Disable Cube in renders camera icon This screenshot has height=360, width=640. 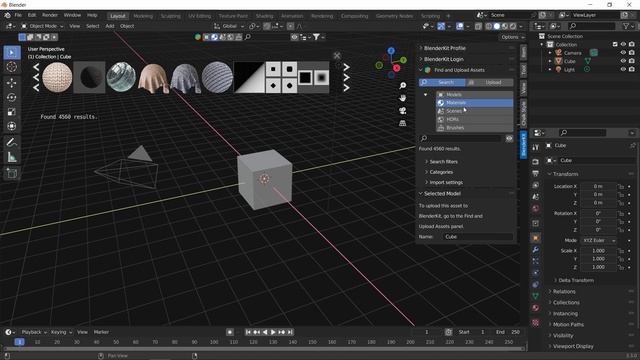tap(631, 61)
